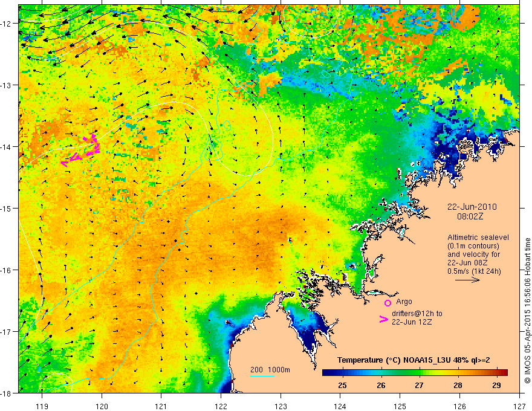Click the 0.5m/s velocity scale arrow
This screenshot has width=532, height=411.
tap(467, 280)
